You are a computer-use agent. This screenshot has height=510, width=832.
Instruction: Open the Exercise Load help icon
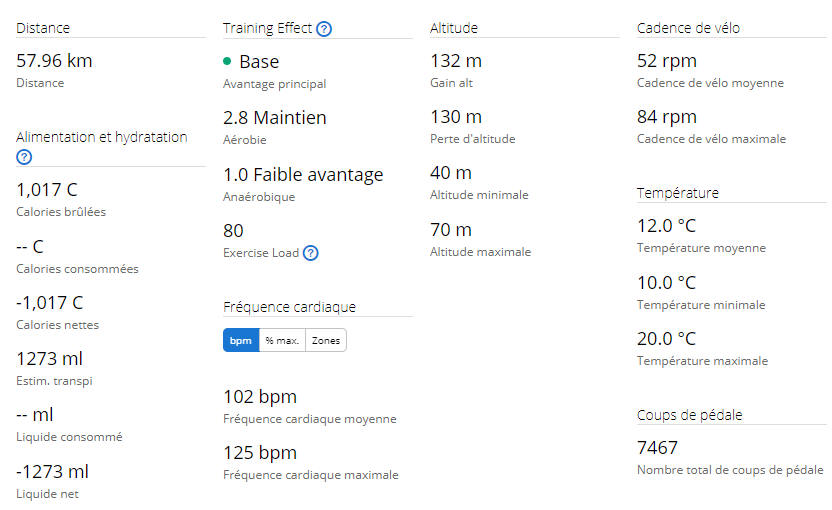[x=310, y=253]
